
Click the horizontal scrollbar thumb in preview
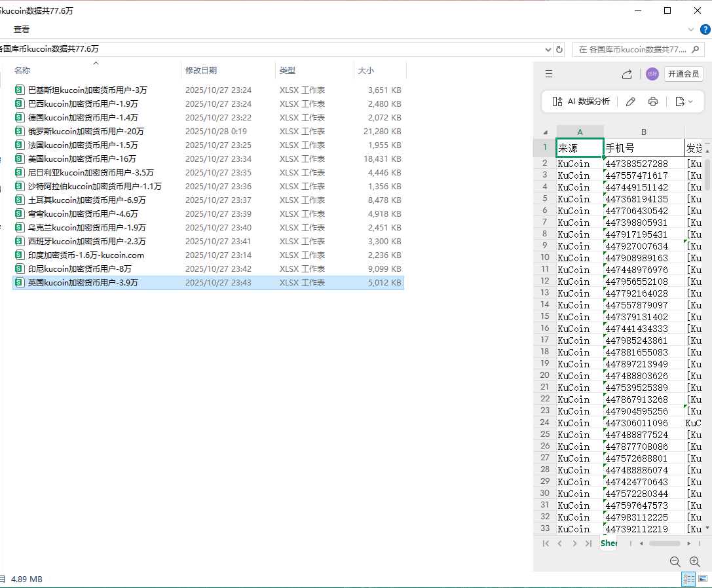(664, 543)
